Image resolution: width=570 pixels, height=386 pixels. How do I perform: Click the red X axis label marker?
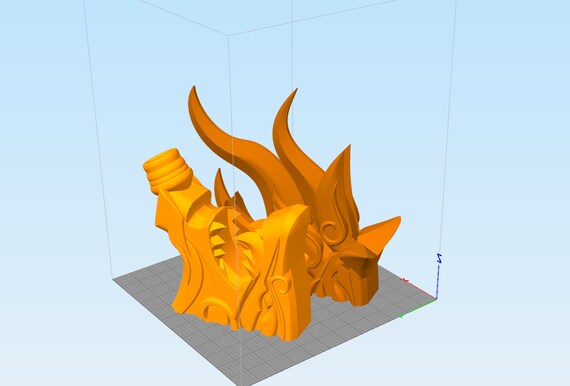click(x=405, y=280)
